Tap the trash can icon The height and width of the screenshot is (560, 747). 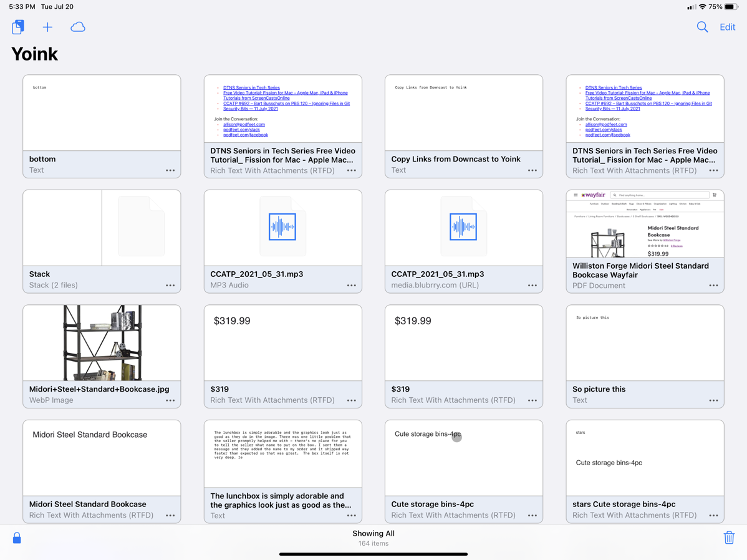tap(728, 538)
